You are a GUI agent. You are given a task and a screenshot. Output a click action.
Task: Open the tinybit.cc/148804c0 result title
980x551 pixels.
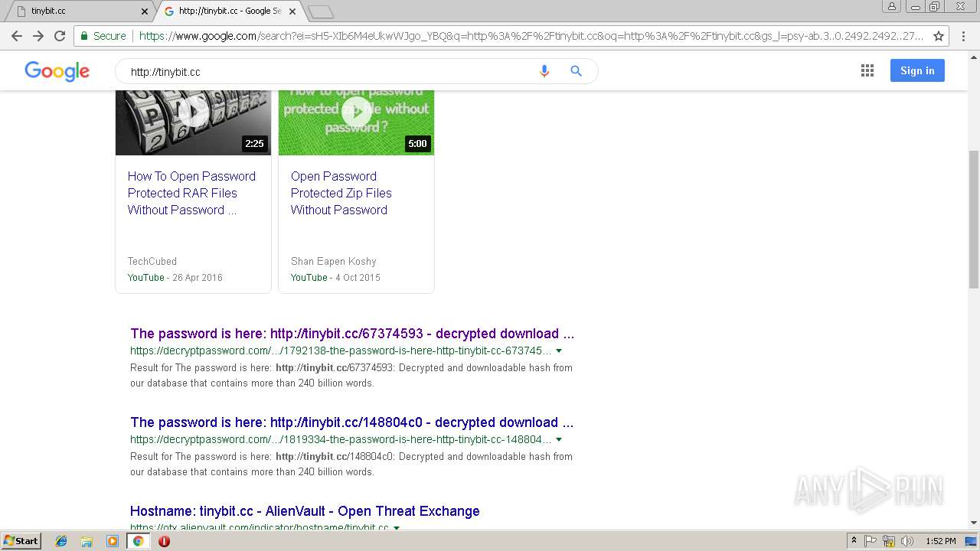pyautogui.click(x=352, y=422)
